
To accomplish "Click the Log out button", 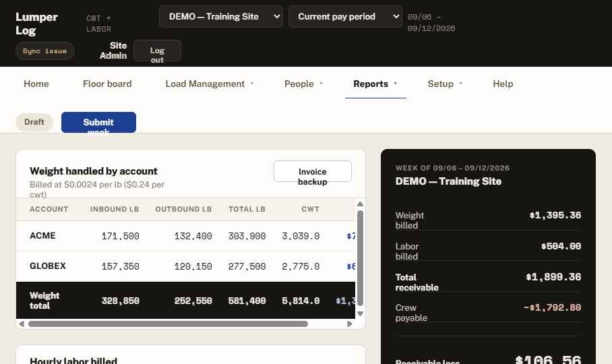I will click(157, 51).
